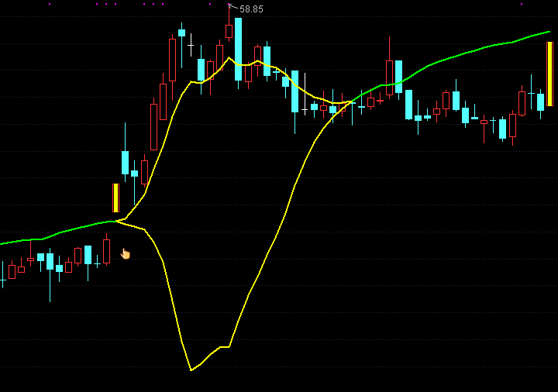Click the 58.85 high price label
558x392 pixels.
251,9
